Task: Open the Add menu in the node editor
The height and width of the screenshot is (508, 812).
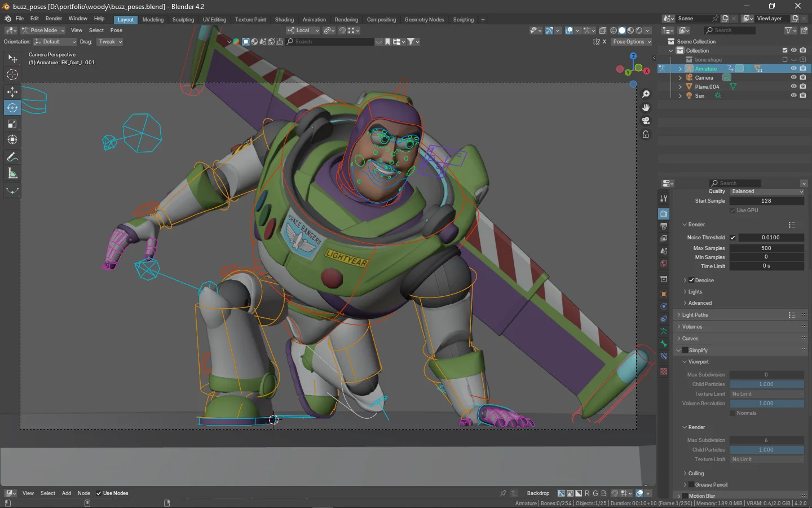Action: pyautogui.click(x=67, y=493)
